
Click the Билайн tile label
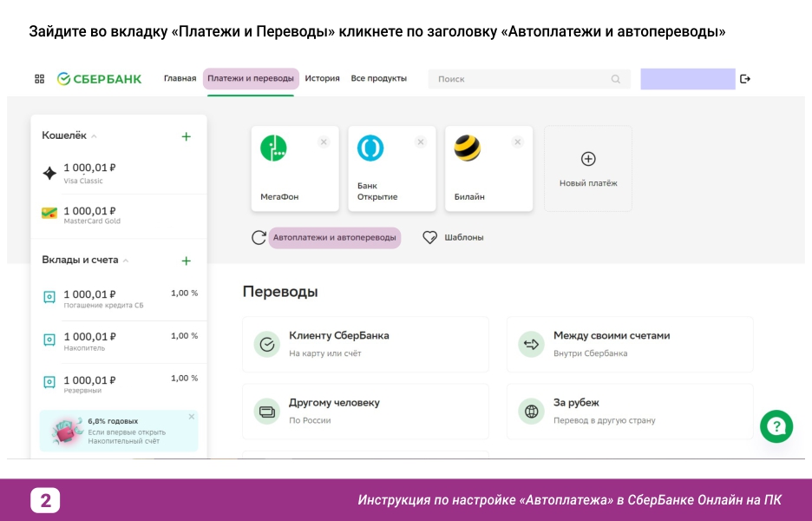(469, 197)
